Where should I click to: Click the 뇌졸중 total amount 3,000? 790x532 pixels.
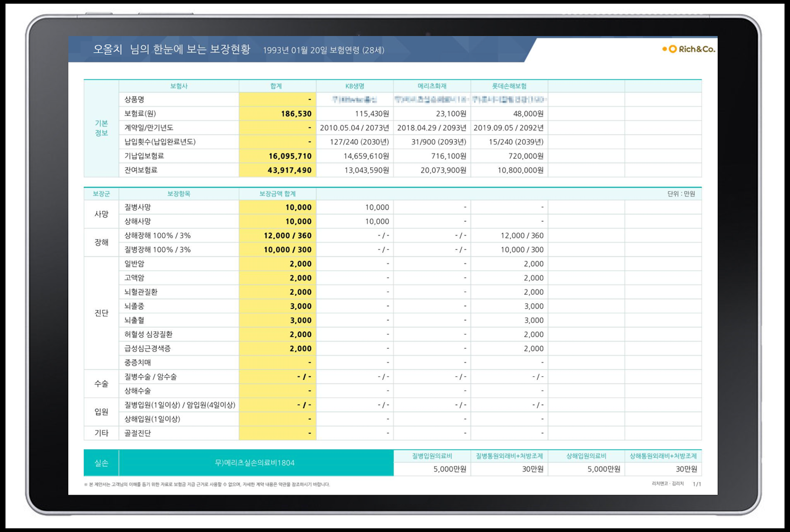[300, 306]
